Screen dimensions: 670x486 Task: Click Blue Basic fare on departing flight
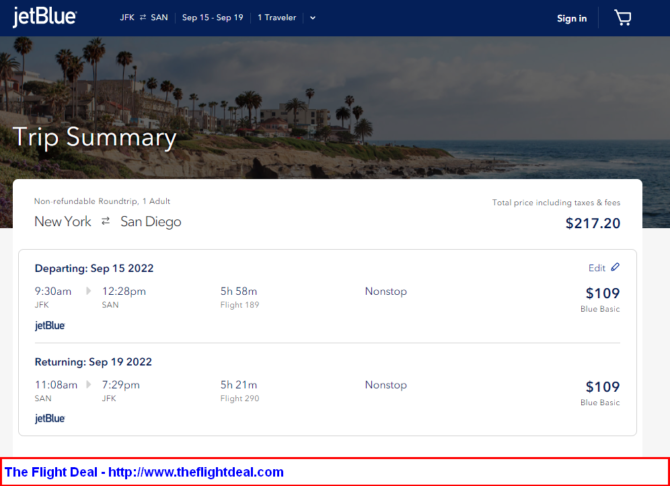tap(600, 309)
